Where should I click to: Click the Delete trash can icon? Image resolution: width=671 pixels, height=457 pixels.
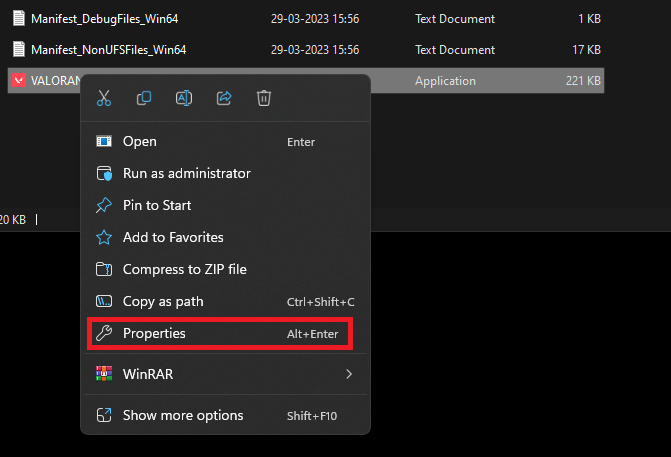264,98
